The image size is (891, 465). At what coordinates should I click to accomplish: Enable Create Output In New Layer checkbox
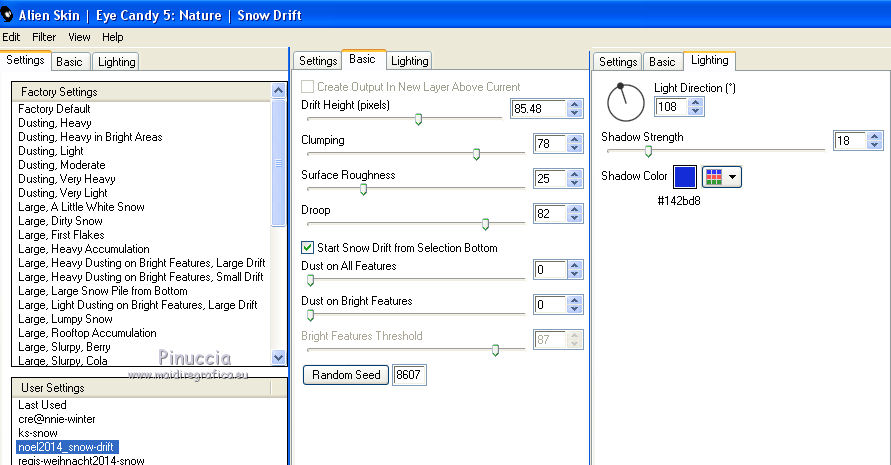pyautogui.click(x=307, y=86)
